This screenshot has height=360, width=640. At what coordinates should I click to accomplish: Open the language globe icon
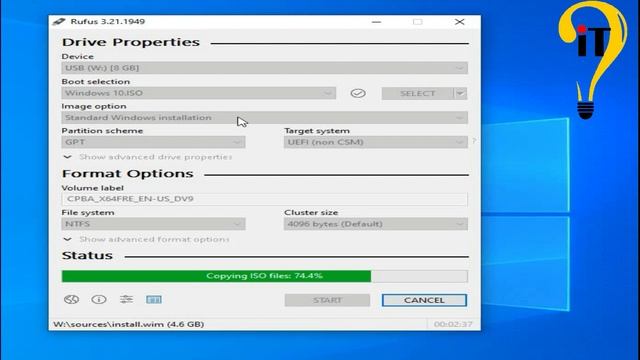[71, 300]
